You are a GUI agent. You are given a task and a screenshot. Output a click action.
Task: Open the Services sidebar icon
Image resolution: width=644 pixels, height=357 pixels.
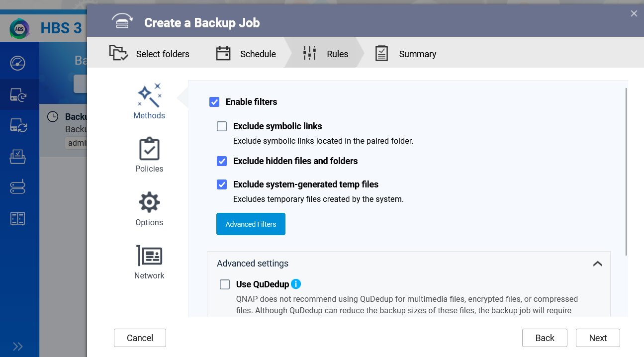coord(18,219)
